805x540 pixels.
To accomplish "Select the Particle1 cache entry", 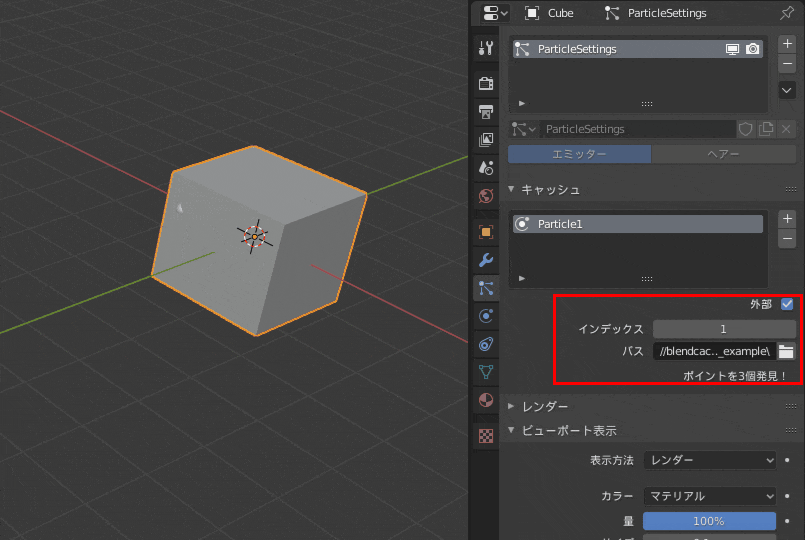I will (638, 224).
